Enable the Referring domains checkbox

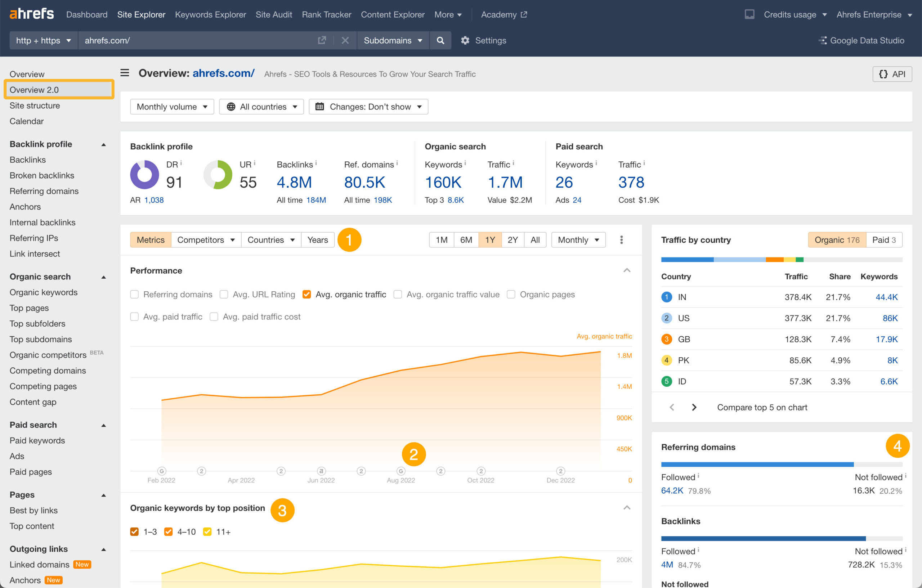134,294
